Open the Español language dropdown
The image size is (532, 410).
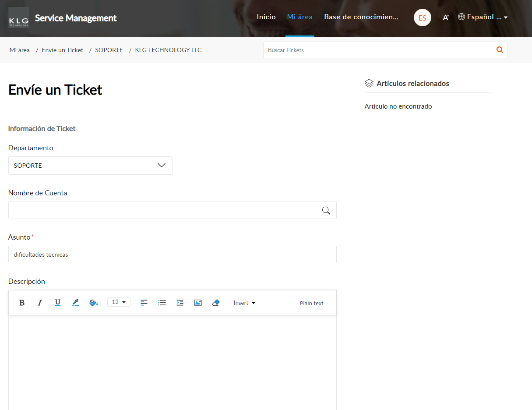487,17
